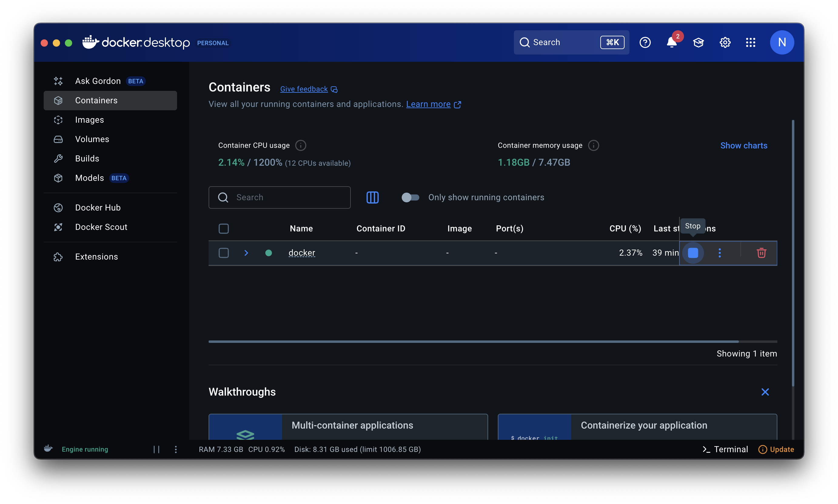Open notifications bell icon
838x504 pixels.
point(672,42)
